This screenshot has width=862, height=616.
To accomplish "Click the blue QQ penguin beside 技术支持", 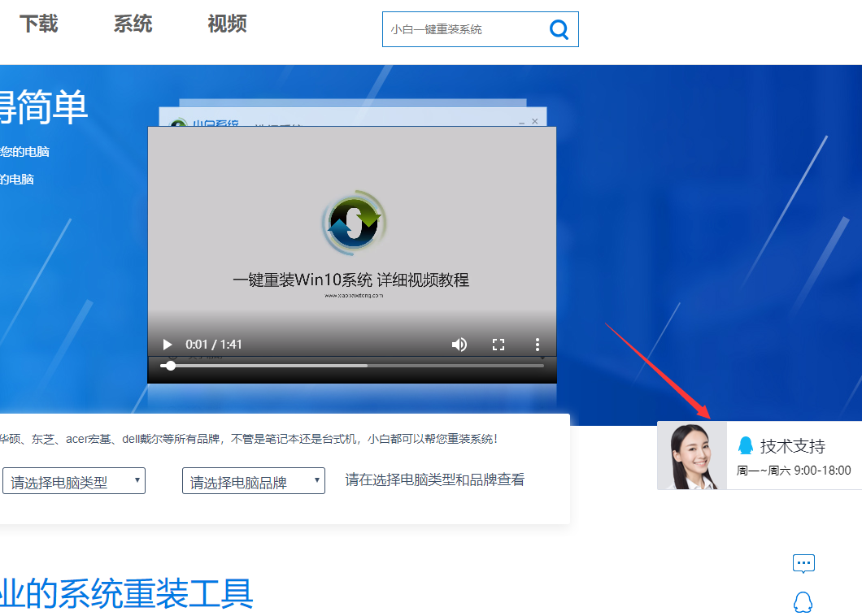I will click(746, 445).
